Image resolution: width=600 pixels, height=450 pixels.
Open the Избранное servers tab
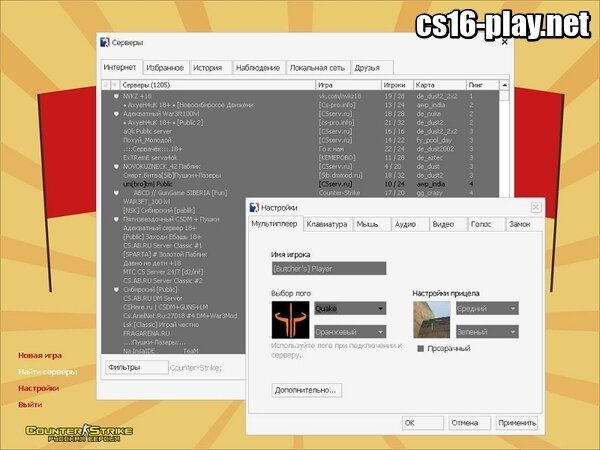pos(164,67)
